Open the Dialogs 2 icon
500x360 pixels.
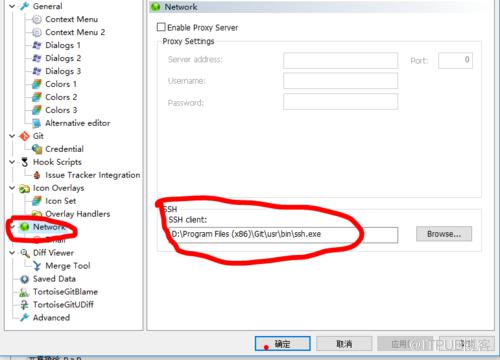[37, 58]
